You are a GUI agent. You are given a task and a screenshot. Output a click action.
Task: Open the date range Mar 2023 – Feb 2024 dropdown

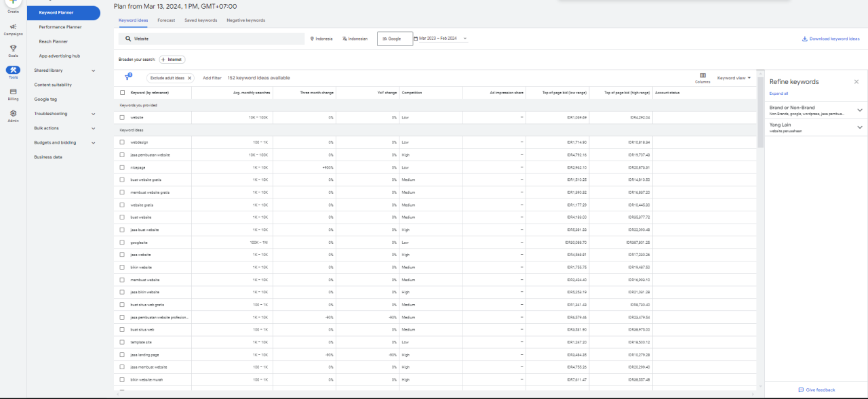pos(441,39)
